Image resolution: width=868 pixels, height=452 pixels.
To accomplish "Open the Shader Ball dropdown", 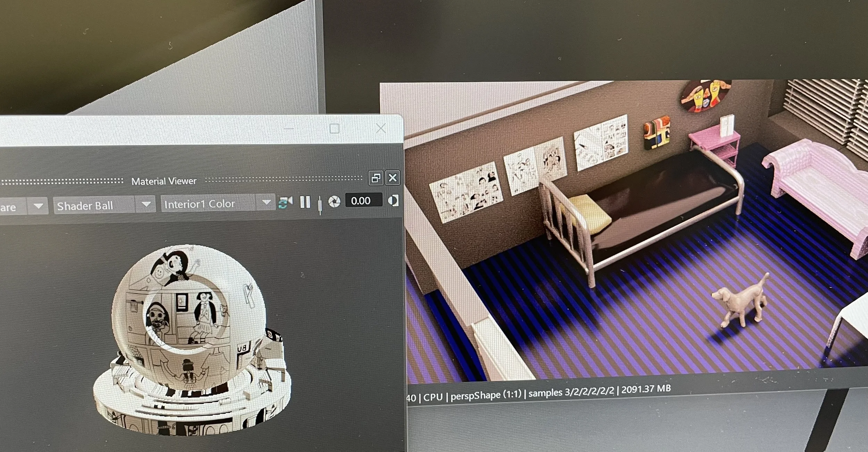I will (x=146, y=204).
